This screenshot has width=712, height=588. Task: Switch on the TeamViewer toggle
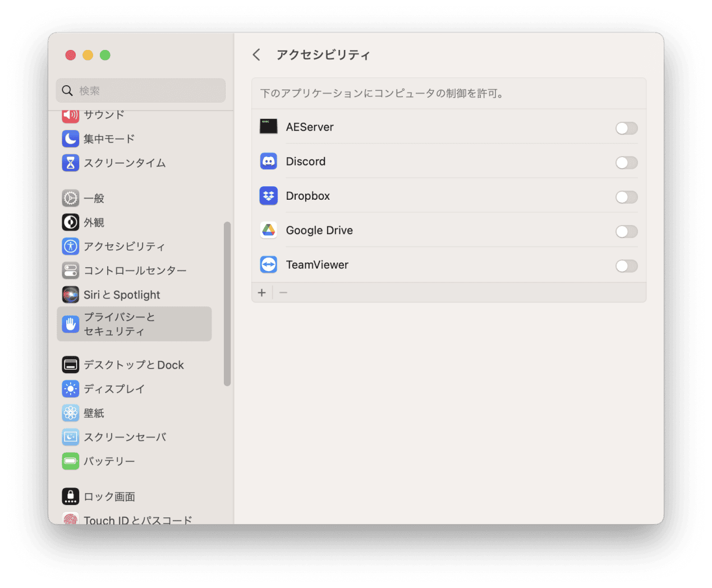(626, 266)
